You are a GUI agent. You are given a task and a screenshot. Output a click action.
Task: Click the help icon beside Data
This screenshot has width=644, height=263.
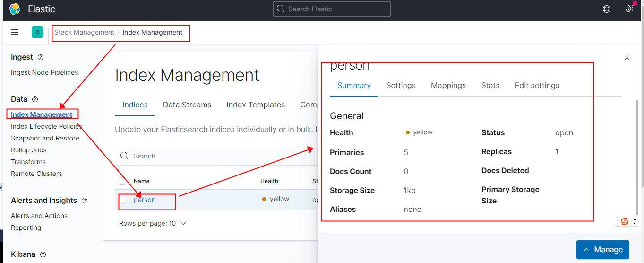tap(35, 99)
